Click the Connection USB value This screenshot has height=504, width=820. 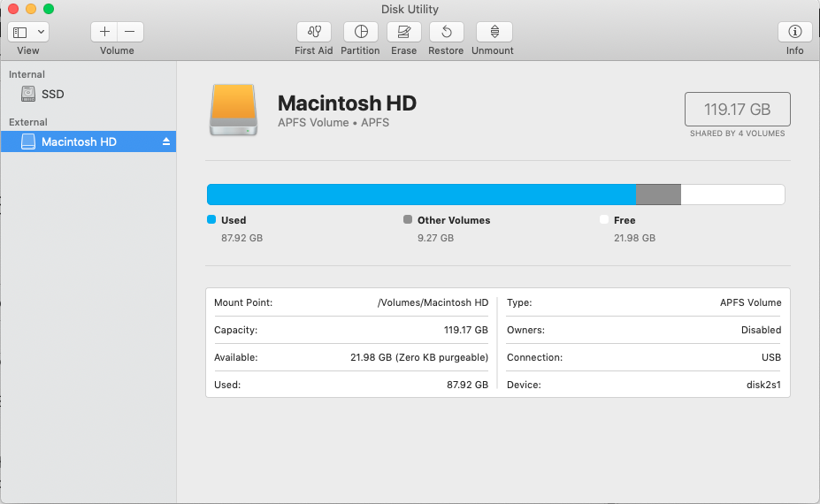pyautogui.click(x=770, y=357)
